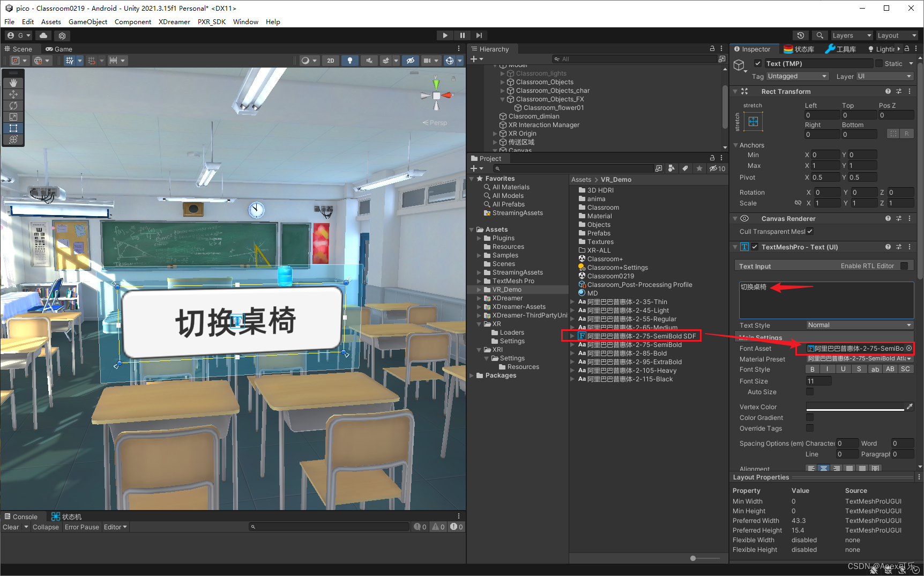
Task: Open the XDreamer menu
Action: coord(174,22)
